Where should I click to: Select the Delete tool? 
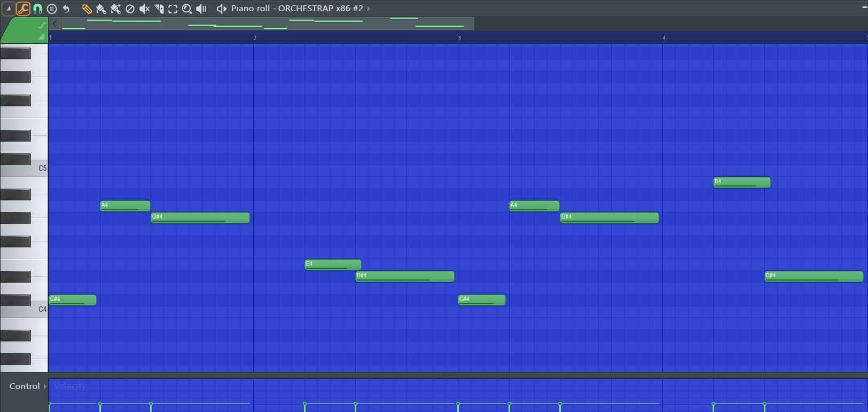[x=130, y=9]
